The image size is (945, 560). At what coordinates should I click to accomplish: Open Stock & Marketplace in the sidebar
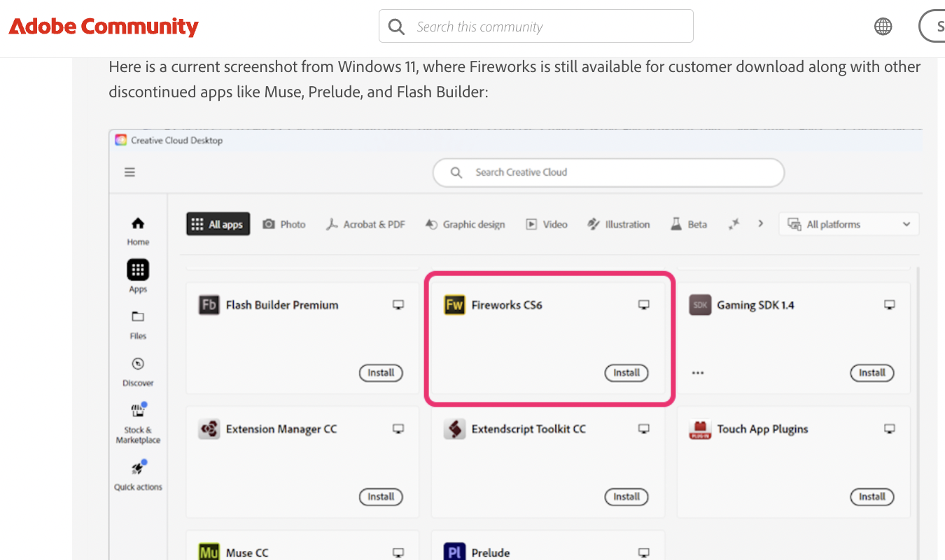tap(138, 423)
